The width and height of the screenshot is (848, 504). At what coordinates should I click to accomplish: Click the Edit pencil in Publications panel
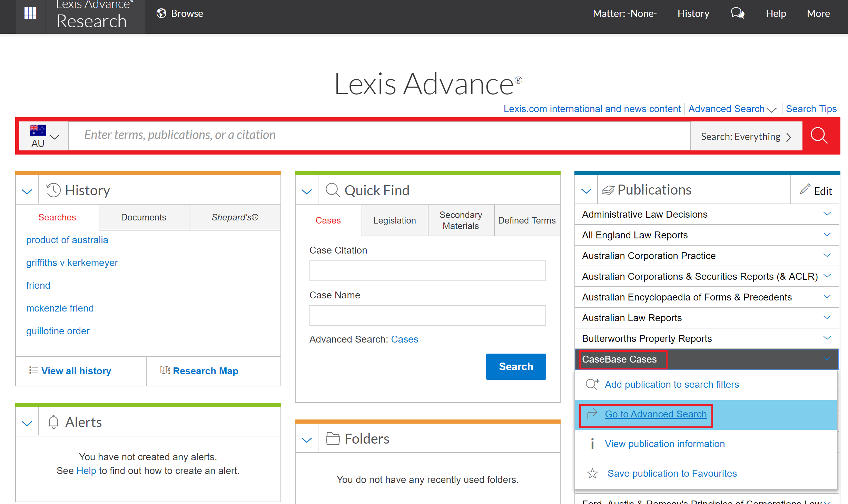(x=805, y=189)
